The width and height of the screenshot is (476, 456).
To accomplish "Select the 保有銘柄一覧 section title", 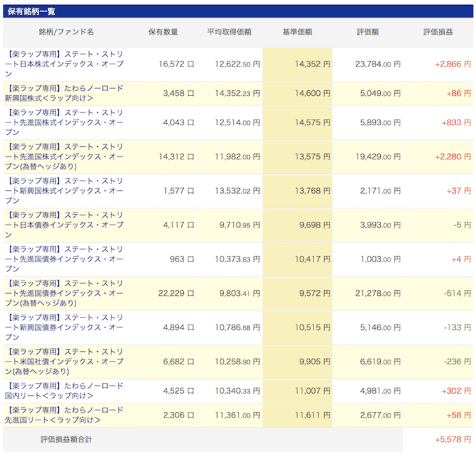I will tap(31, 11).
